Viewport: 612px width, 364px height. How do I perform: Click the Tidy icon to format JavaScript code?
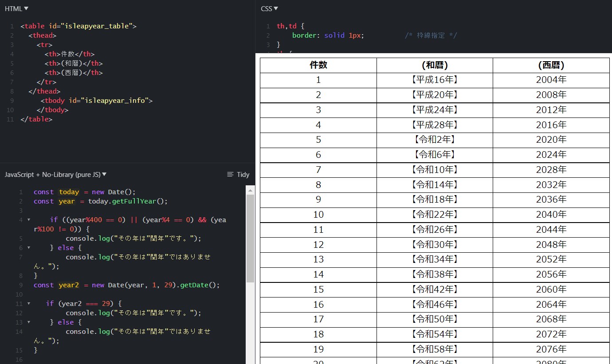click(243, 174)
